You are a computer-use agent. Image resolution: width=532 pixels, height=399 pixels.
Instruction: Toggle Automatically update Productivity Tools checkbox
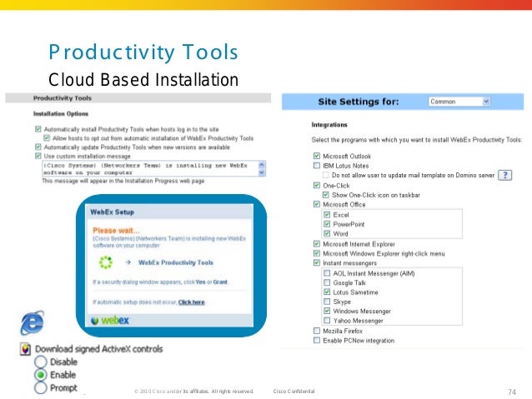38,147
